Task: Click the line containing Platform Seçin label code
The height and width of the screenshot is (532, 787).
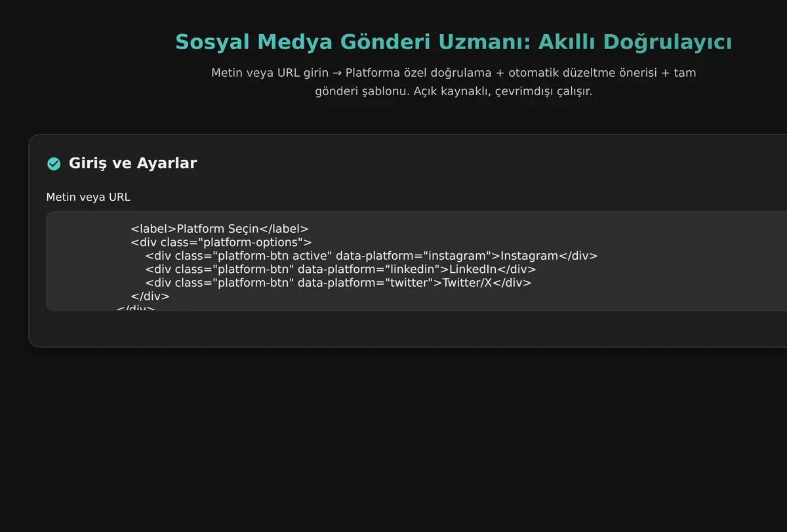Action: (220, 229)
